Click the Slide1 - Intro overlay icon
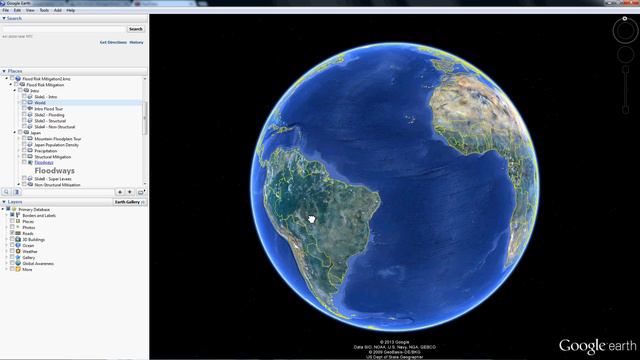Screen dimensions: 640x360 [30, 97]
